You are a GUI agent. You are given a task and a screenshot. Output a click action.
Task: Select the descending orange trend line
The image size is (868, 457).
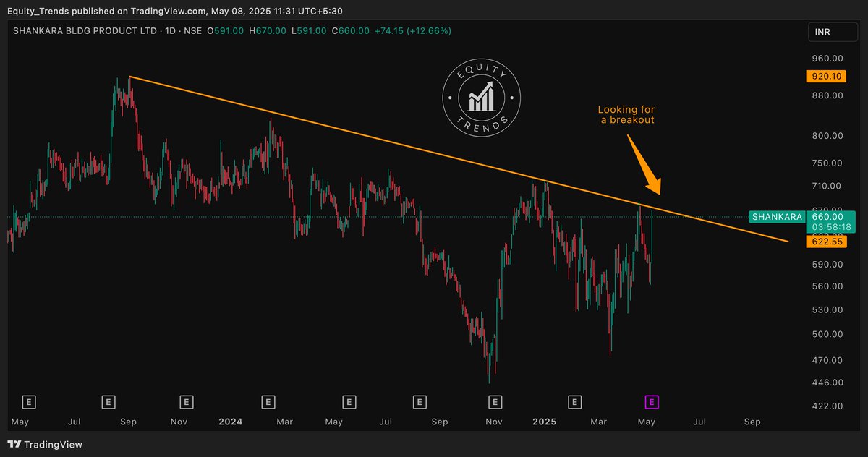(459, 158)
